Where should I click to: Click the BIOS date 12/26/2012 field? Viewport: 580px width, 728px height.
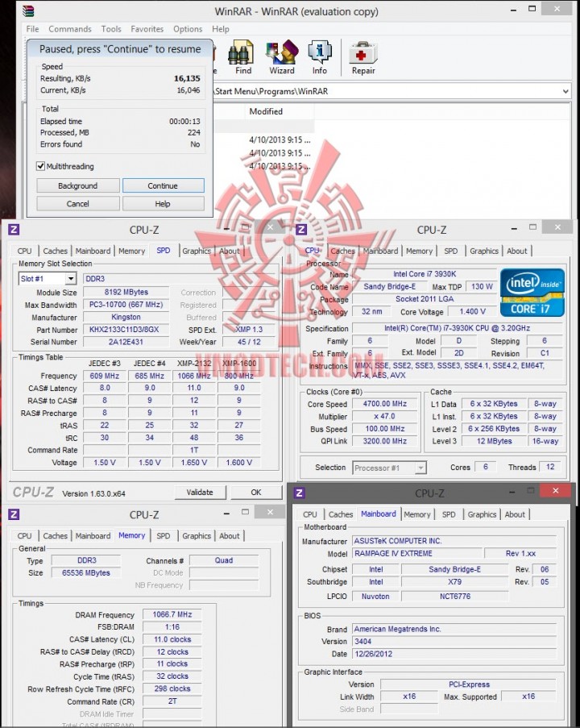[454, 654]
